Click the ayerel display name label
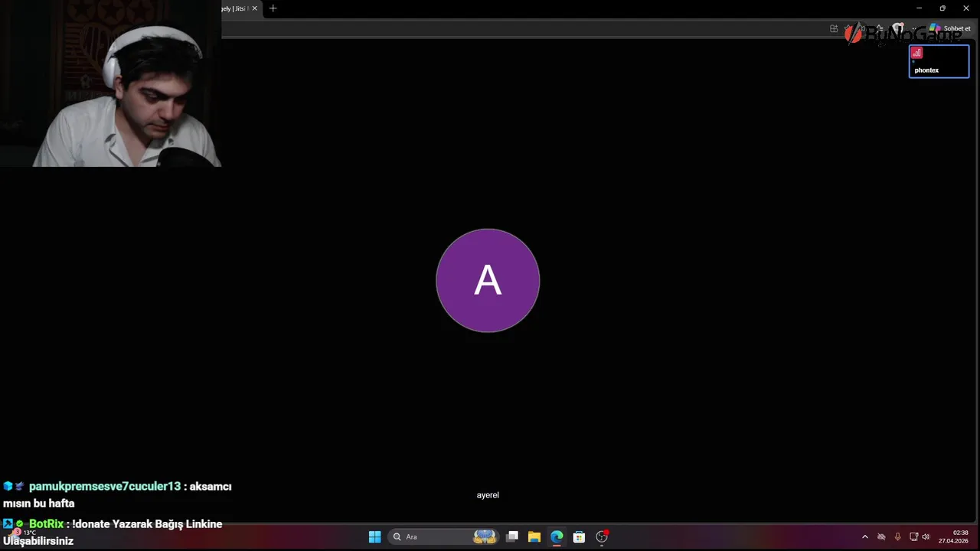The width and height of the screenshot is (980, 551). pos(488,495)
